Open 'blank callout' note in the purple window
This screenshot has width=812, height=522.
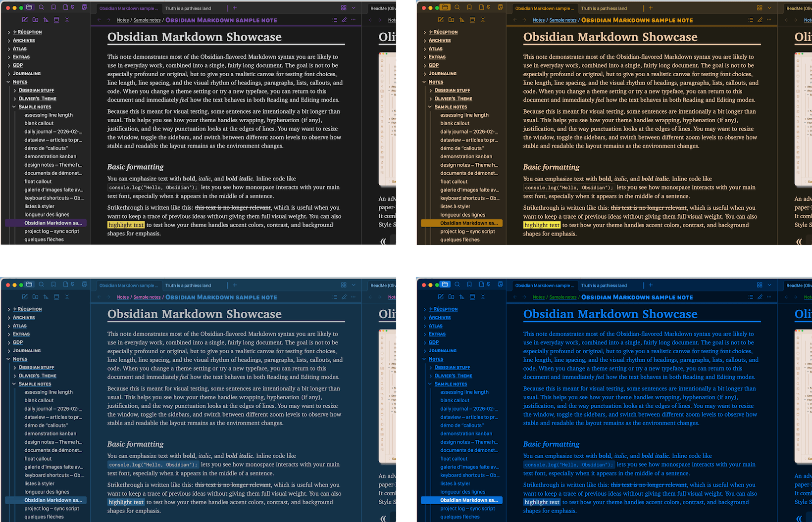click(39, 123)
